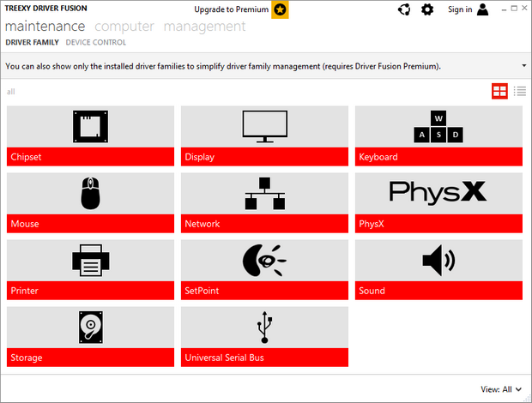Minimize the Driver Fusion window
This screenshot has height=403, width=532.
point(505,9)
